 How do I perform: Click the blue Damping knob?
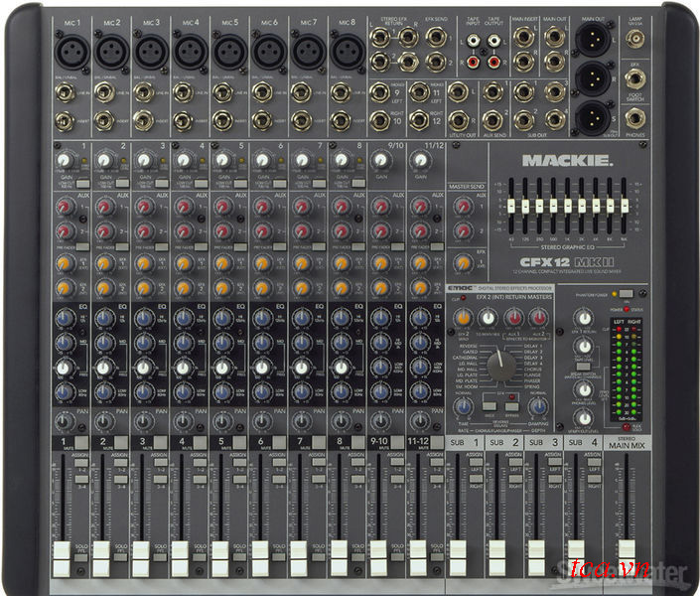[537, 407]
